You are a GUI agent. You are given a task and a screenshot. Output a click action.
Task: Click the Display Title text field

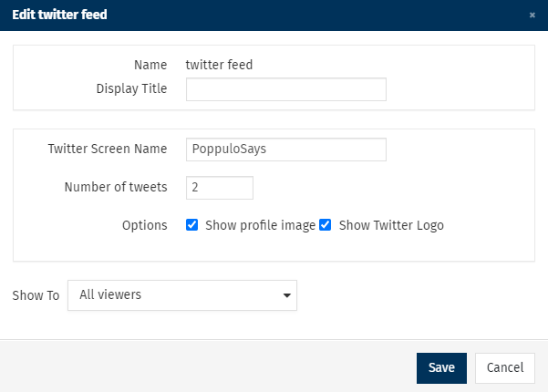pos(285,89)
